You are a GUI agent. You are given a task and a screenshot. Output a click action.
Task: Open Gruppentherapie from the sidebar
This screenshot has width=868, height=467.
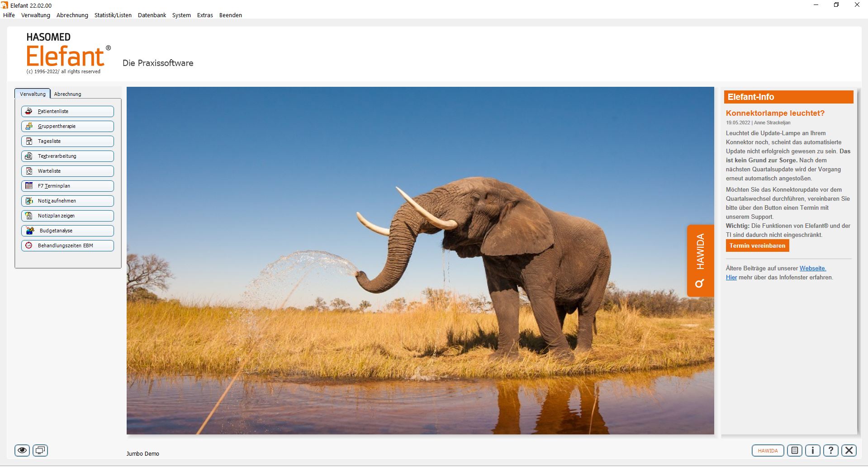(67, 126)
